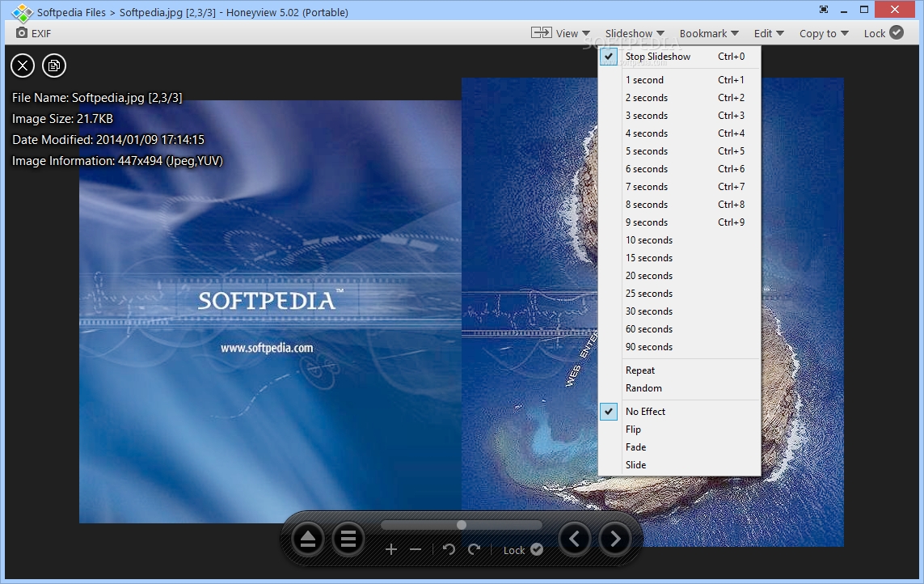The width and height of the screenshot is (924, 584).
Task: Open EXIF camera info
Action: pyautogui.click(x=34, y=33)
